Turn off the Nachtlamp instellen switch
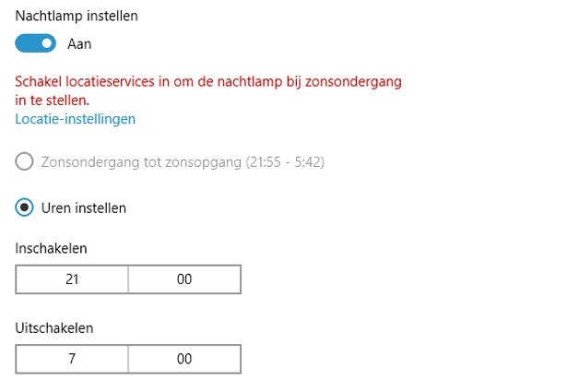 35,43
